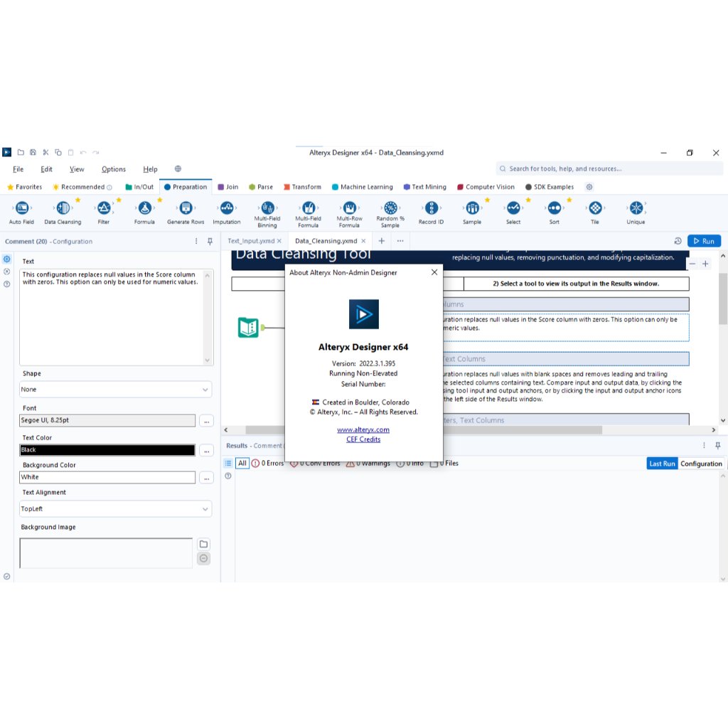Open the CEF Credits link

363,439
